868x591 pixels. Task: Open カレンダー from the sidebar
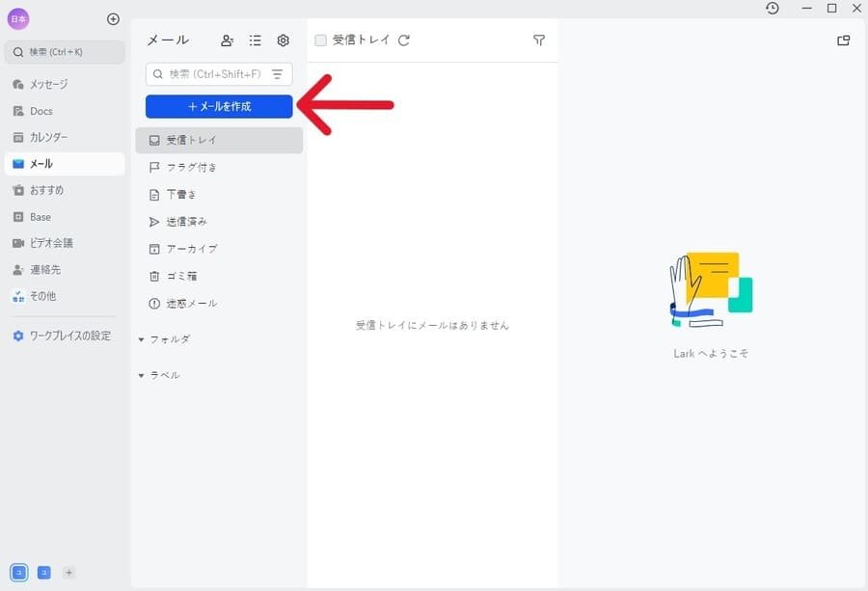(48, 137)
